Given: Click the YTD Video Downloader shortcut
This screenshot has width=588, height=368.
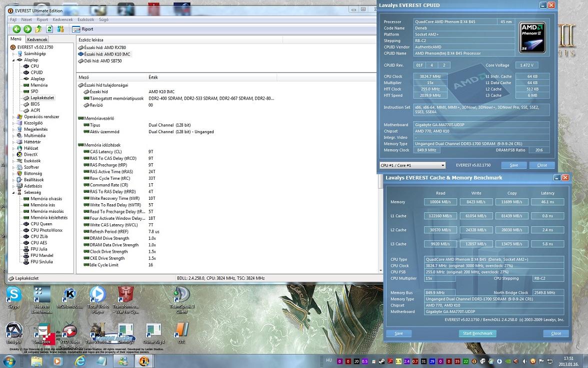Looking at the screenshot, I should coord(70,335).
